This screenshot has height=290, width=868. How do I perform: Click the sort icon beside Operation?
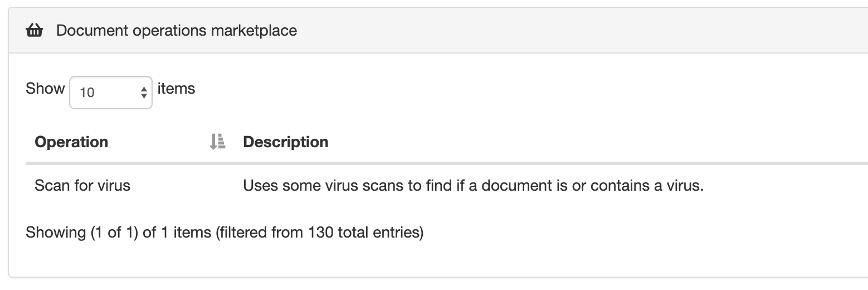(217, 142)
